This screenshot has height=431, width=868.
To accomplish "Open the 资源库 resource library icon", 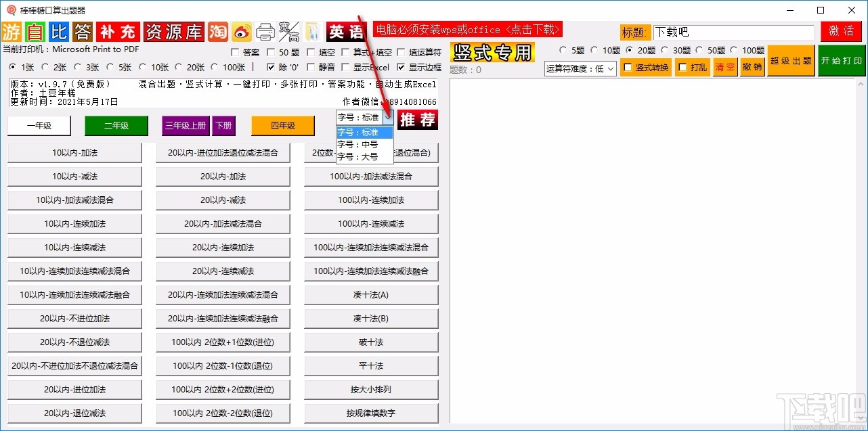I will click(174, 31).
